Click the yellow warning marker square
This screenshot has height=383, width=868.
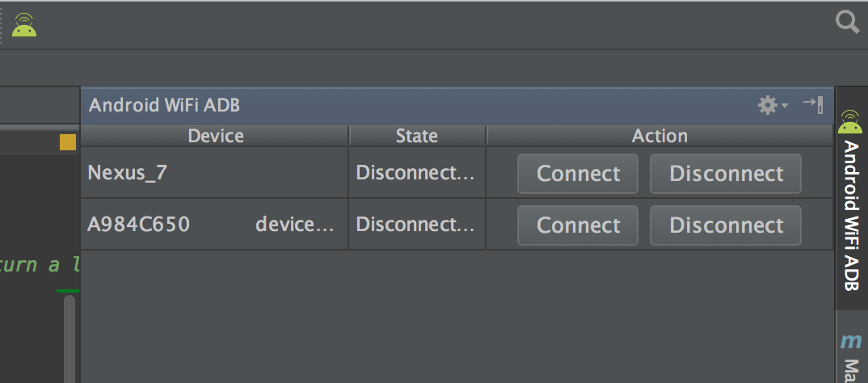(68, 142)
